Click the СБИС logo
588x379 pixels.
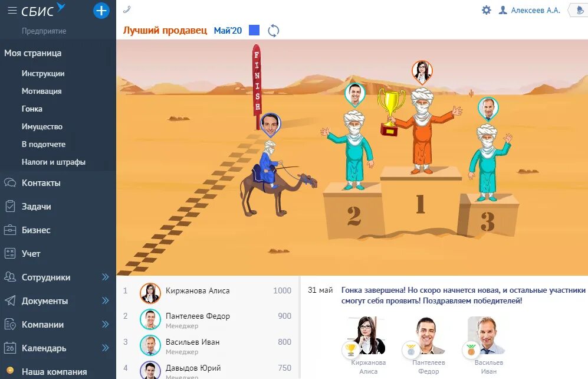point(43,10)
